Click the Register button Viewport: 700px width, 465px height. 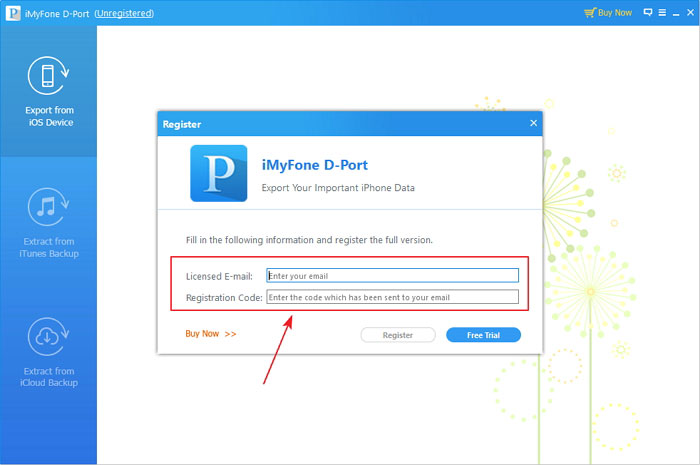pyautogui.click(x=398, y=335)
